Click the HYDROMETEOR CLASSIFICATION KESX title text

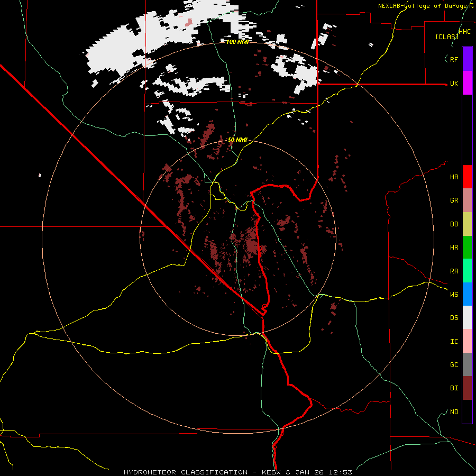(238, 472)
